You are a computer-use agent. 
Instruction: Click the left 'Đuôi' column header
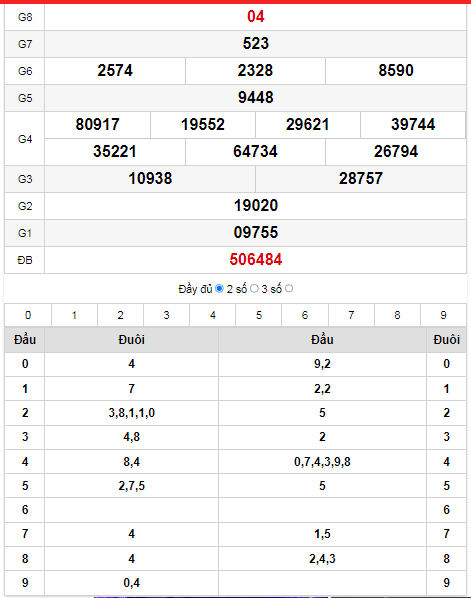click(x=132, y=339)
